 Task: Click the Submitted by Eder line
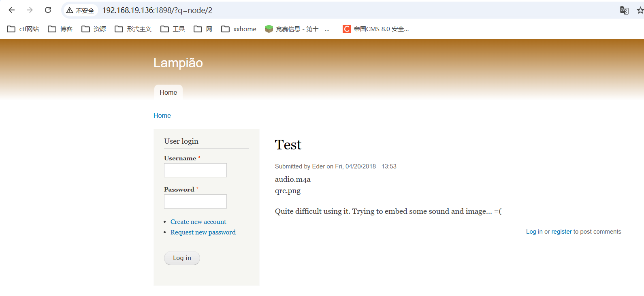336,166
